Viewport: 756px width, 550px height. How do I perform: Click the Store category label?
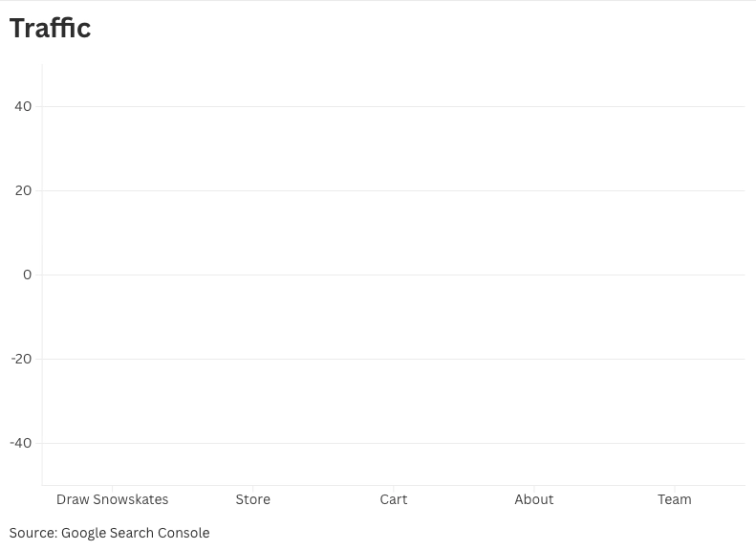coord(252,499)
